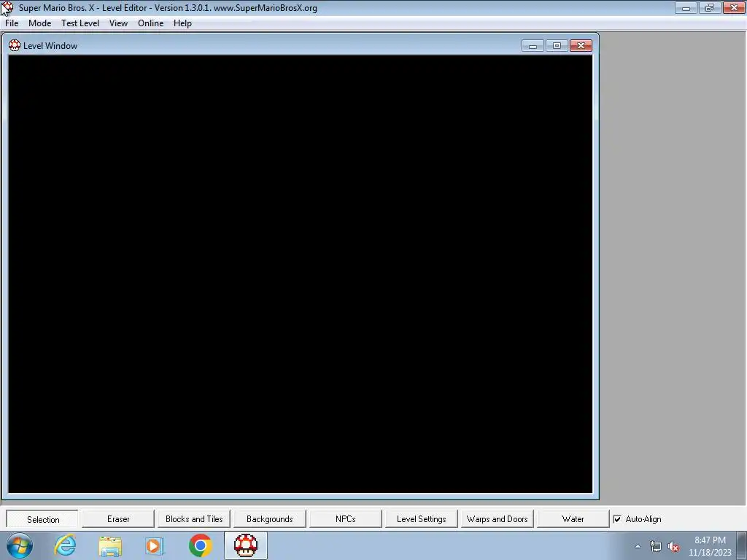This screenshot has height=560, width=747.
Task: Launch Internet Explorer from the taskbar
Action: pyautogui.click(x=65, y=545)
